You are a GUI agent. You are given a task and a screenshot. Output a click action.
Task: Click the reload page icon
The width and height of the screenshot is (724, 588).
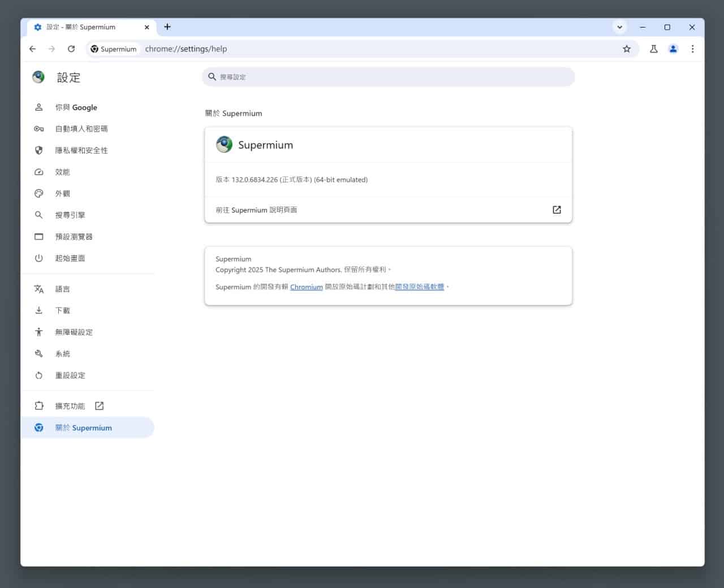click(71, 49)
